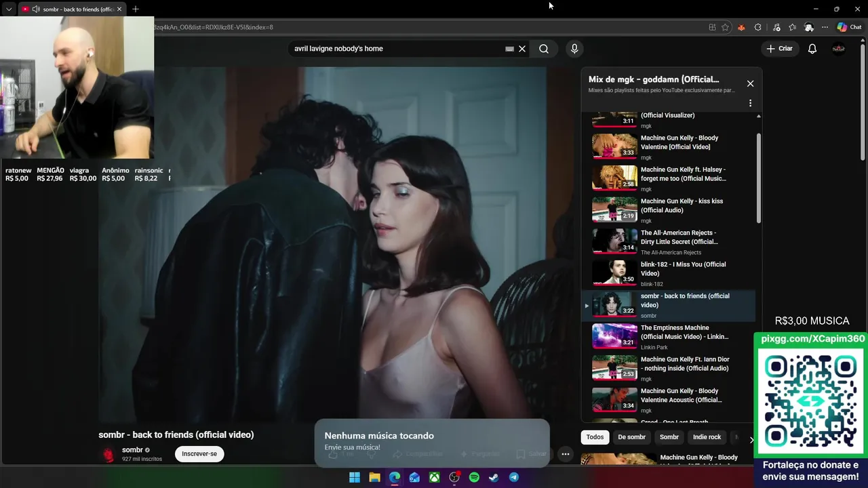Play Bloody Valentine Acoustic in the playlist
Screen dimensions: 868x488
[x=669, y=401]
